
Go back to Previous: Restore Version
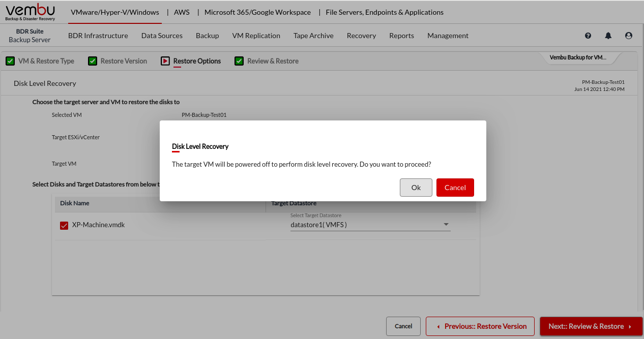point(480,326)
